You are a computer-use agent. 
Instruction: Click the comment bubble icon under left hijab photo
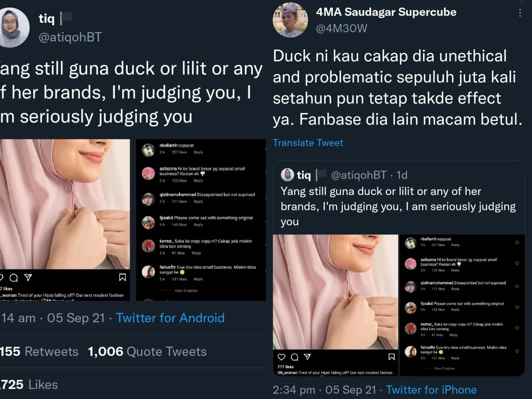point(14,277)
